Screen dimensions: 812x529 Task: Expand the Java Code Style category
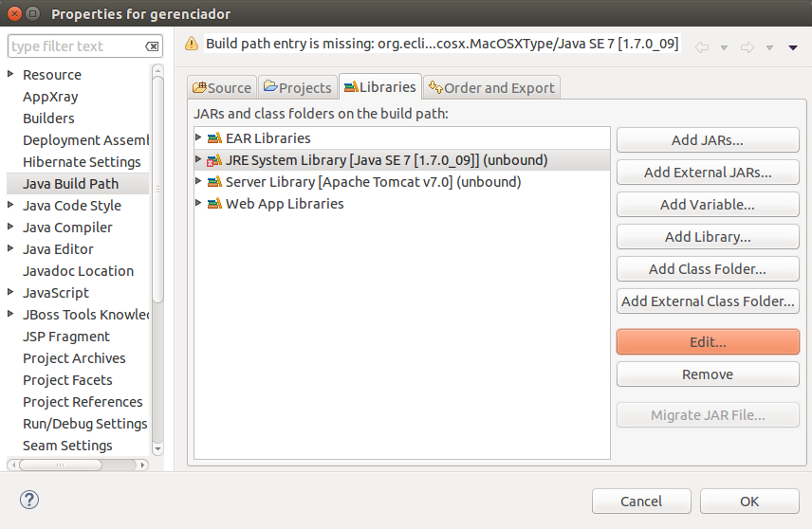click(x=10, y=205)
